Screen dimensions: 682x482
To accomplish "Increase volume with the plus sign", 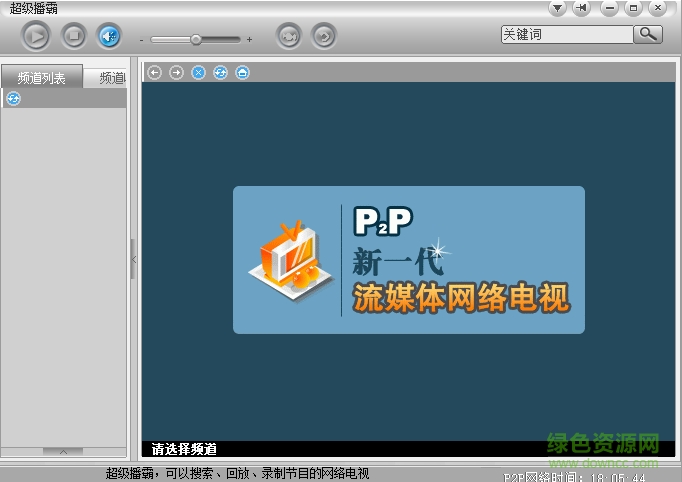I will coord(249,40).
